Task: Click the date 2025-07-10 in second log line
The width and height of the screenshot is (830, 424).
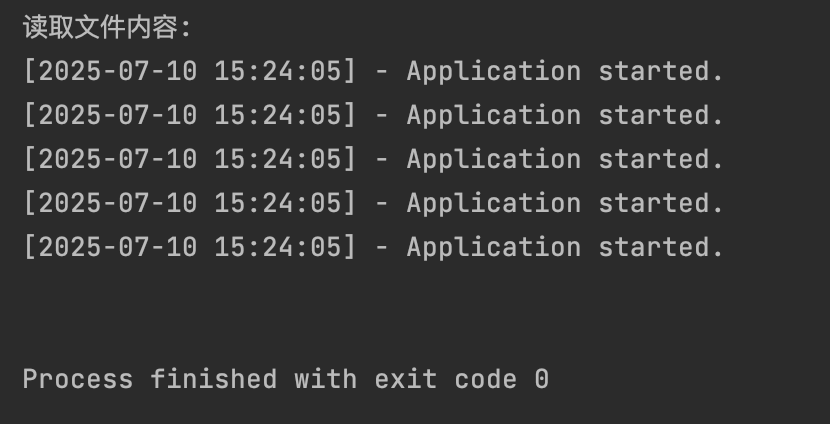Action: [118, 115]
